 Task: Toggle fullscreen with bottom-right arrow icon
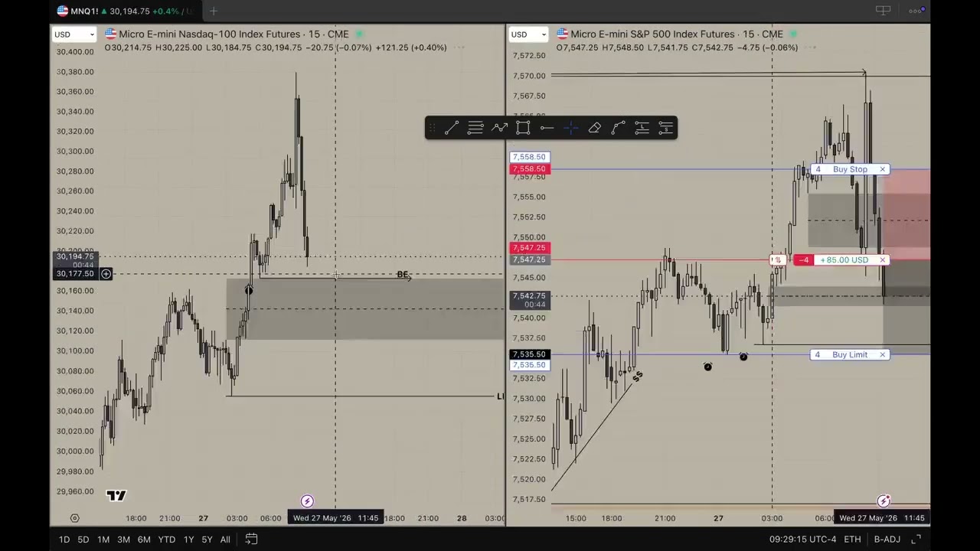click(916, 540)
